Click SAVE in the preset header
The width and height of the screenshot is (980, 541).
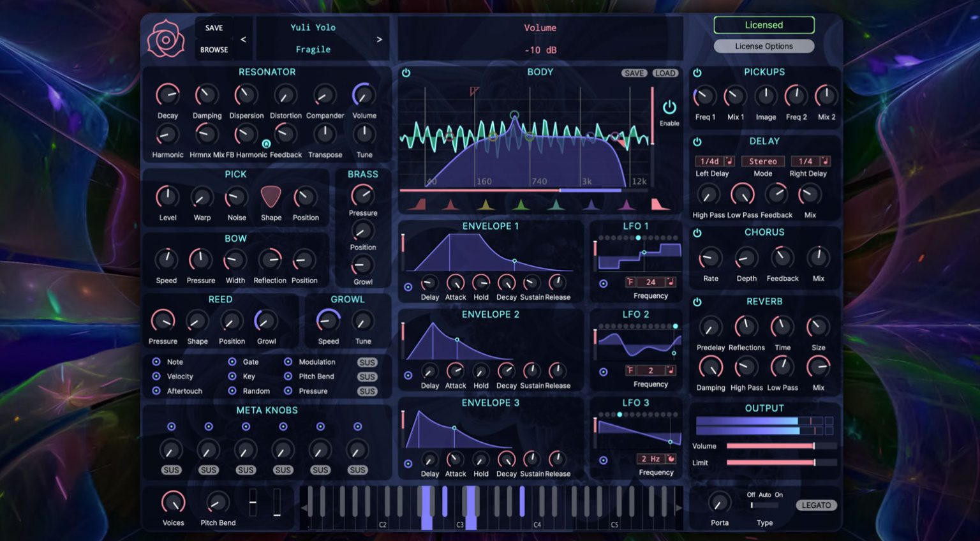pyautogui.click(x=214, y=28)
